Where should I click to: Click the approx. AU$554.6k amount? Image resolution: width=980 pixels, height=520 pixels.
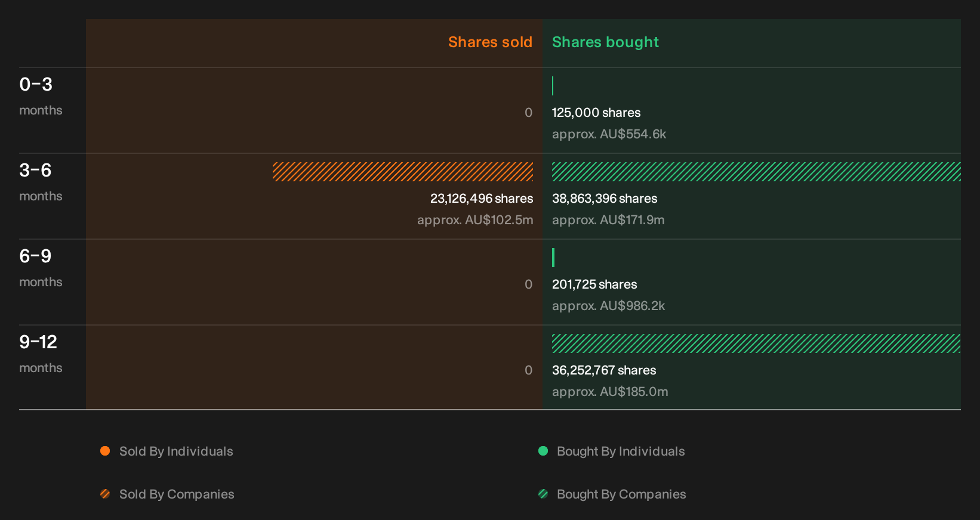[x=609, y=134]
